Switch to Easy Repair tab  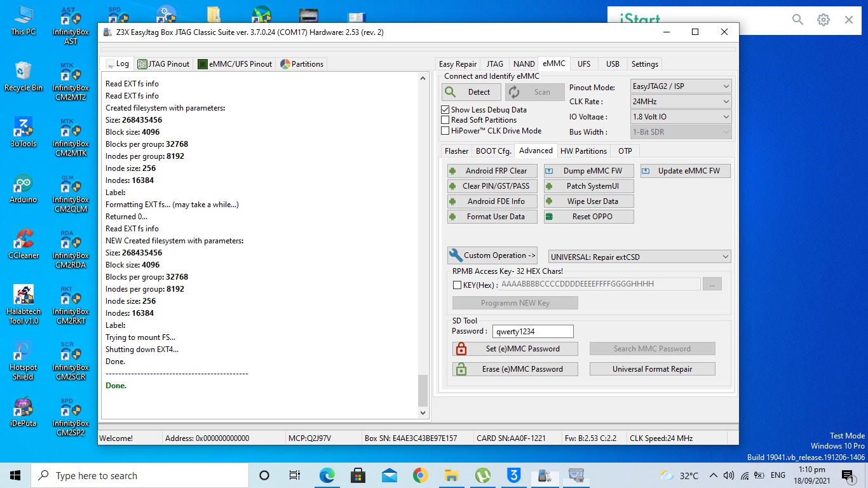coord(458,64)
